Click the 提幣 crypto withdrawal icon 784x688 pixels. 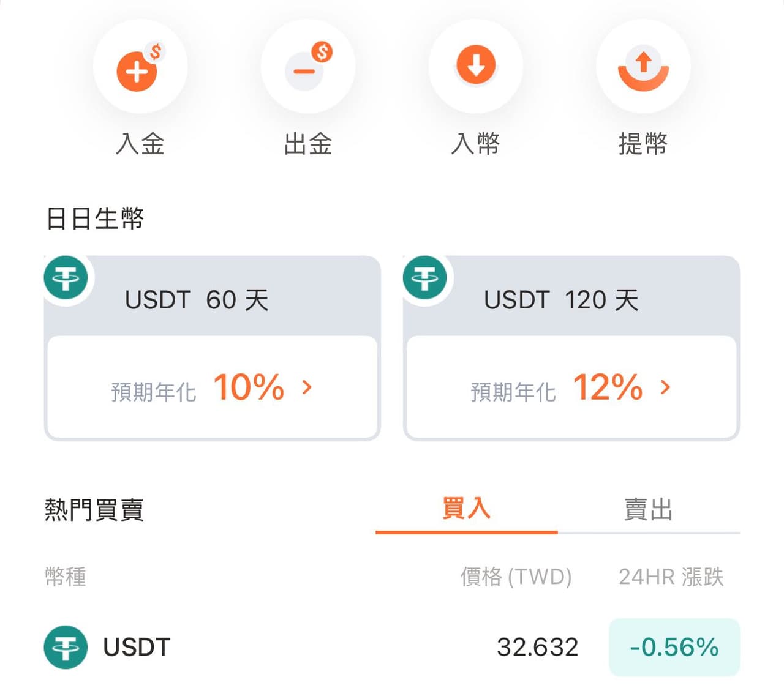pos(643,66)
